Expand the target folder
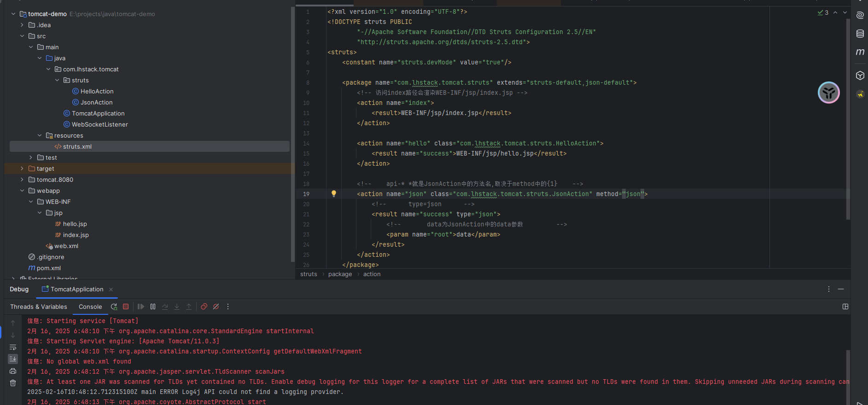Viewport: 868px width, 405px height. point(22,169)
